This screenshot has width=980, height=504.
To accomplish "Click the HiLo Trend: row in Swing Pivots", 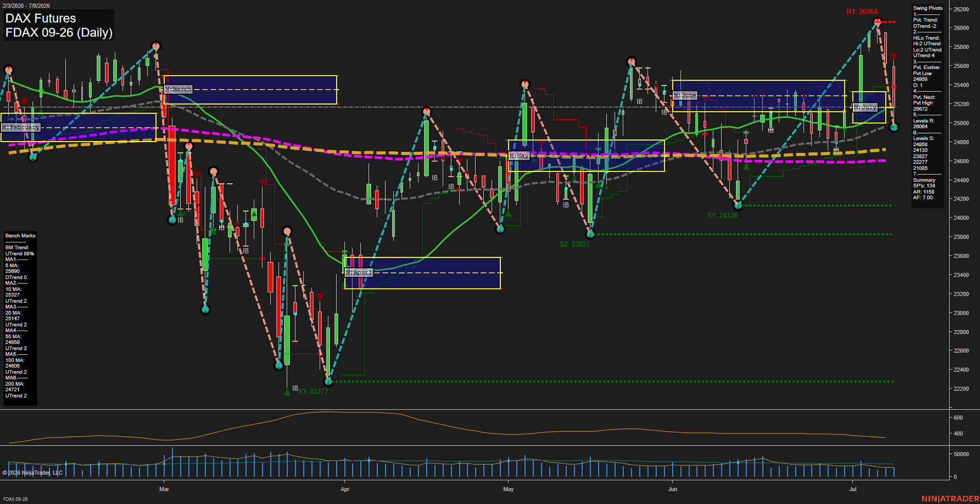I will [926, 38].
